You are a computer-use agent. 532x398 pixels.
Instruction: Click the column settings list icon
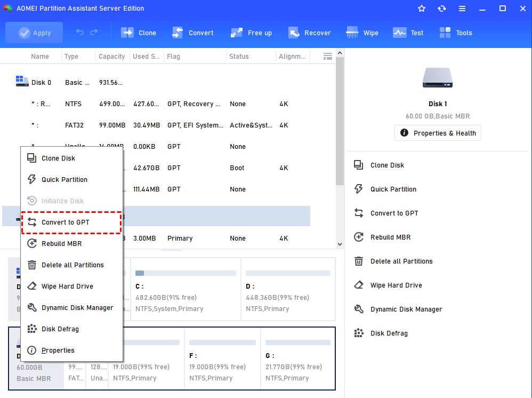328,57
